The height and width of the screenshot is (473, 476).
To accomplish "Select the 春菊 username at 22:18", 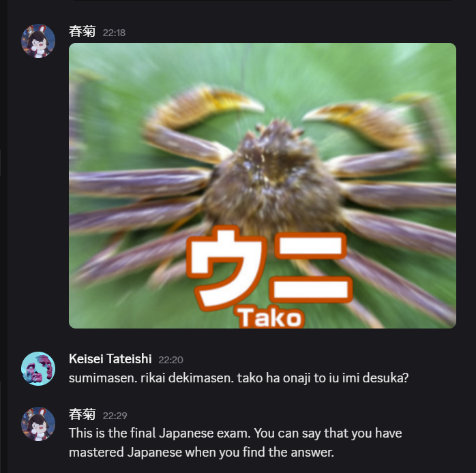I will pos(82,31).
